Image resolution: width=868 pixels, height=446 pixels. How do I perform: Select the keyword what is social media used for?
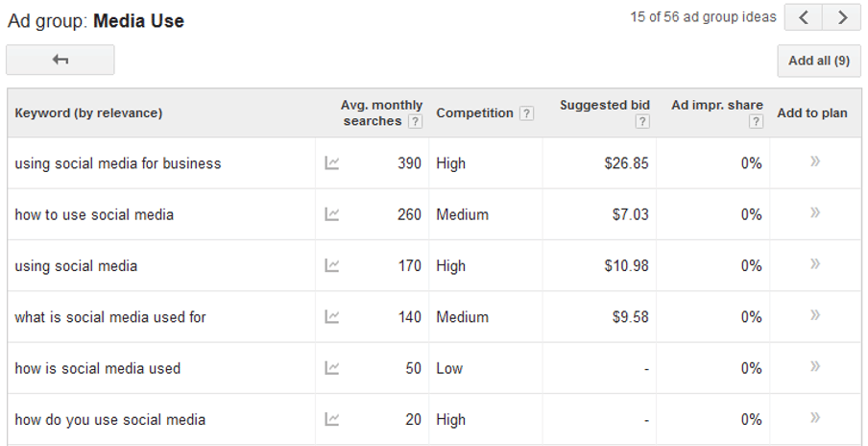110,317
